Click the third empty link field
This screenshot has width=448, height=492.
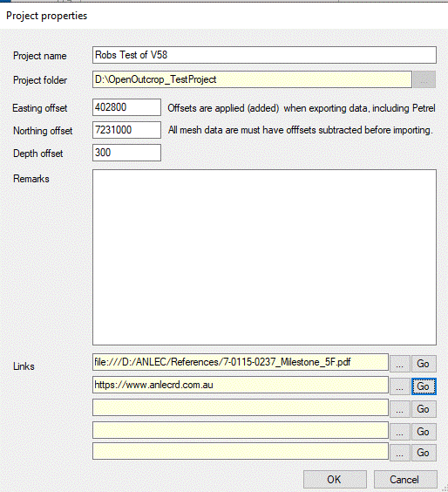click(241, 407)
